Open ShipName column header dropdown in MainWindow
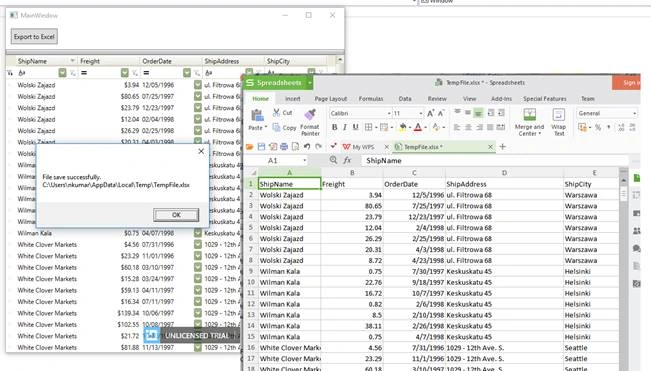This screenshot has width=651, height=371. pyautogui.click(x=73, y=61)
